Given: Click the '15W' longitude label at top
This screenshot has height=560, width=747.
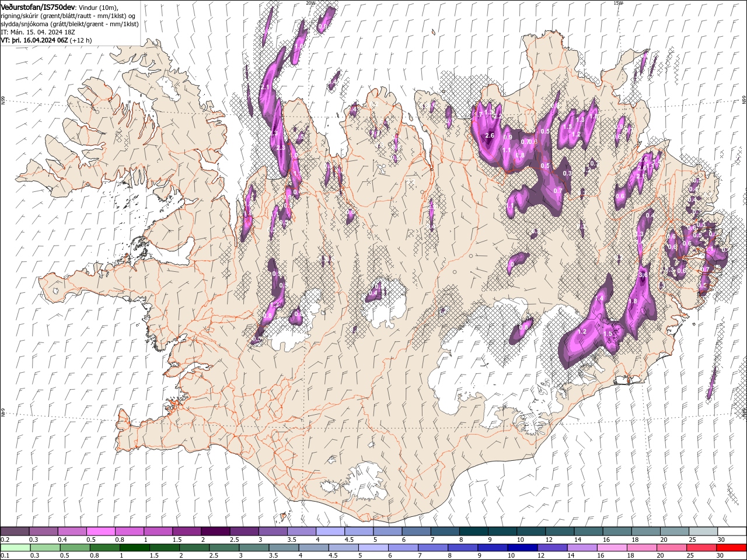Looking at the screenshot, I should 618,3.
